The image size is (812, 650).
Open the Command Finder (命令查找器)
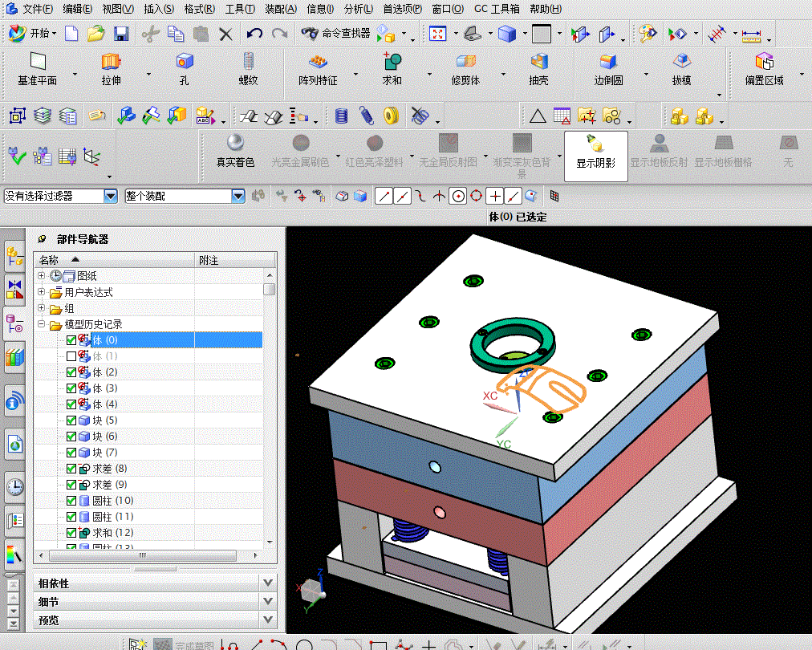click(x=336, y=34)
